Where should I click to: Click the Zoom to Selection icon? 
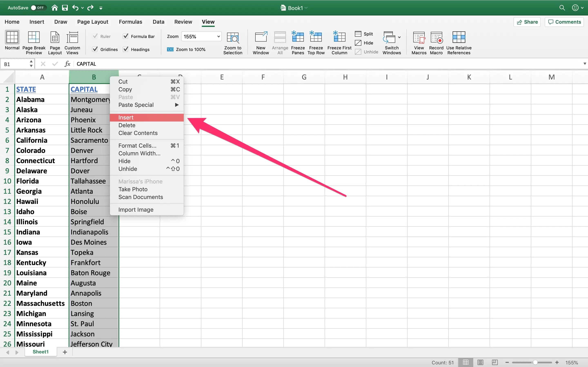233,37
